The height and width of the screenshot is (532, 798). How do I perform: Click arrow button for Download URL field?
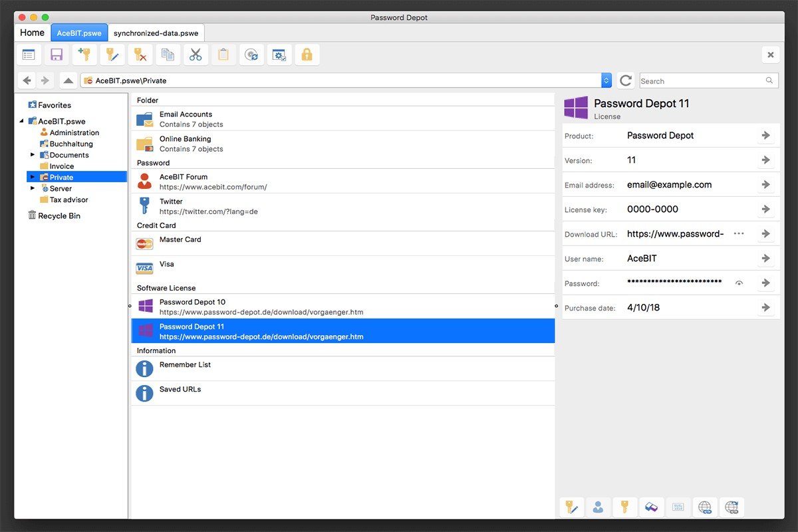click(766, 234)
